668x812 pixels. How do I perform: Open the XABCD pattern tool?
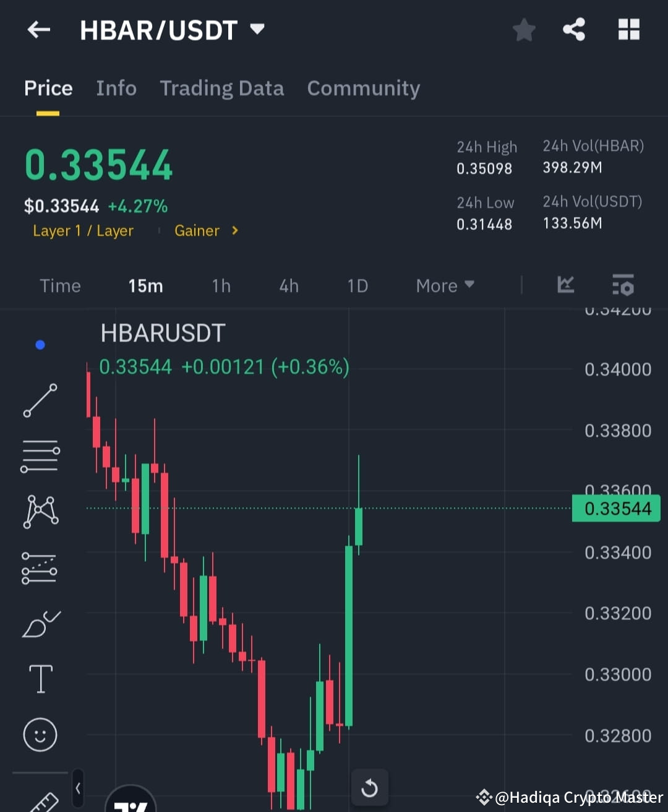[40, 511]
